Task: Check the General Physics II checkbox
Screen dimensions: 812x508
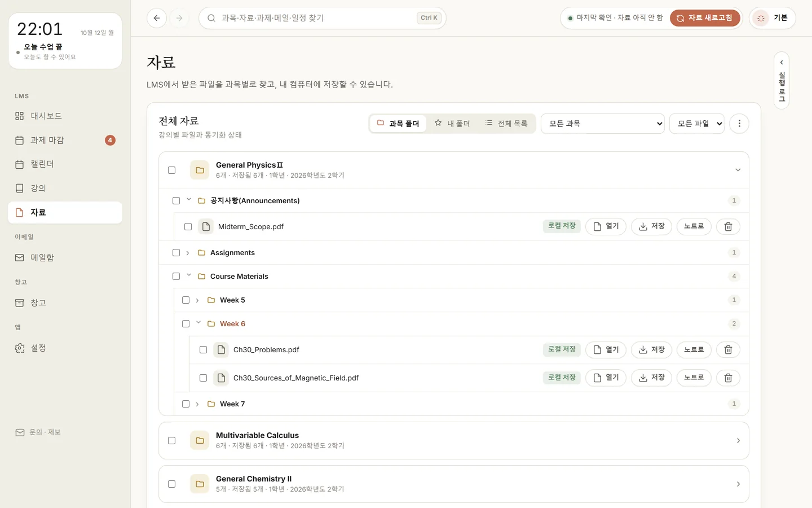Action: point(172,170)
